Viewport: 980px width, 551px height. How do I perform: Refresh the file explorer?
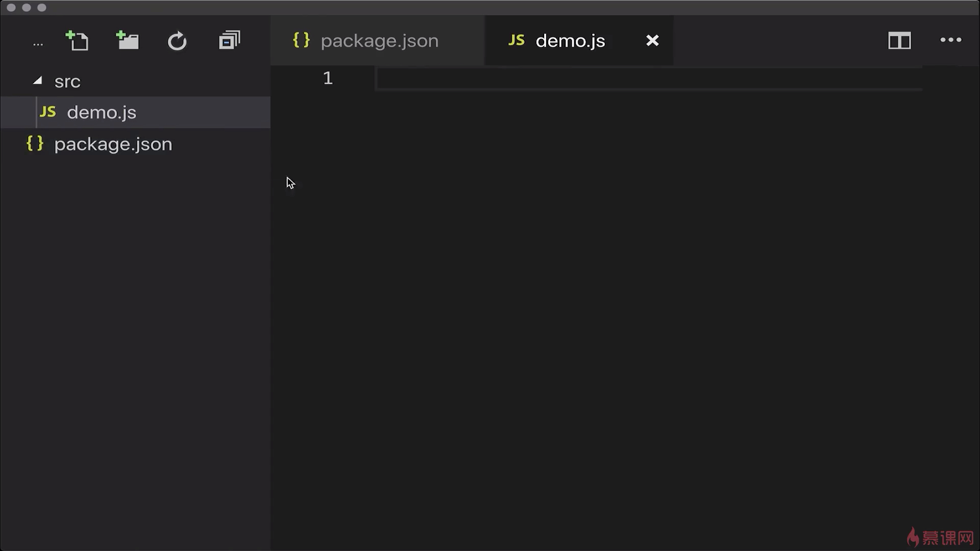pos(177,41)
